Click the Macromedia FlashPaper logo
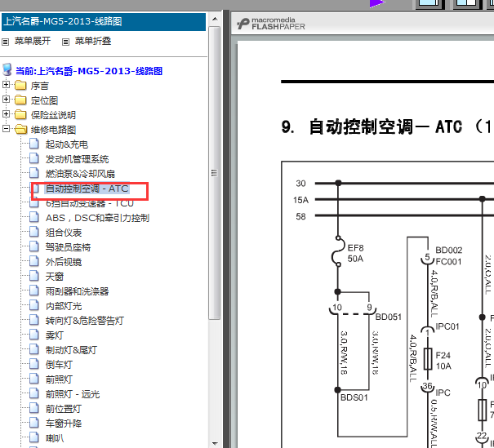This screenshot has height=448, width=494. (271, 24)
